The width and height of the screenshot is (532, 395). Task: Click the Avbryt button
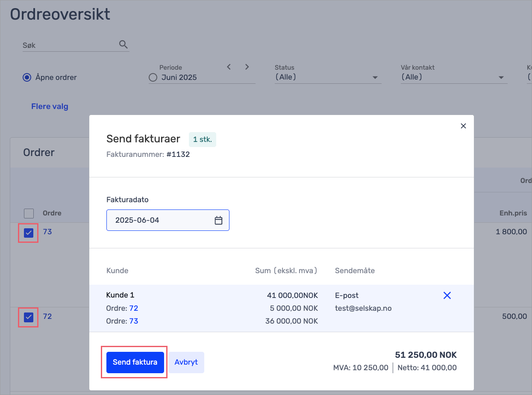click(x=186, y=362)
